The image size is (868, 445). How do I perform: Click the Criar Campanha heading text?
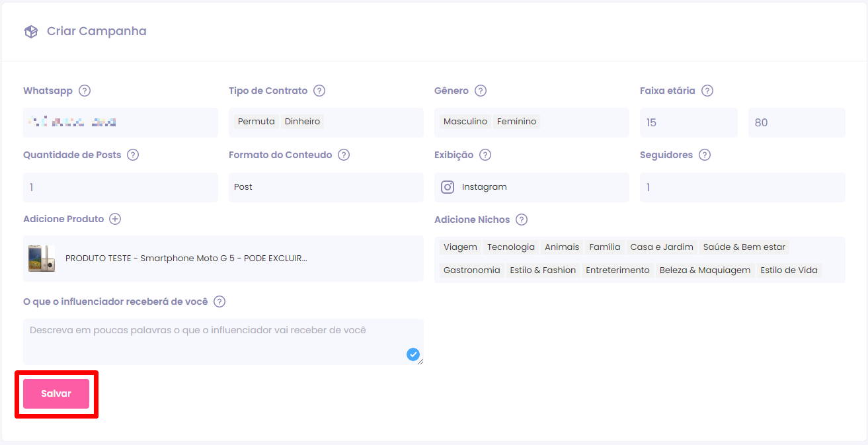(97, 31)
